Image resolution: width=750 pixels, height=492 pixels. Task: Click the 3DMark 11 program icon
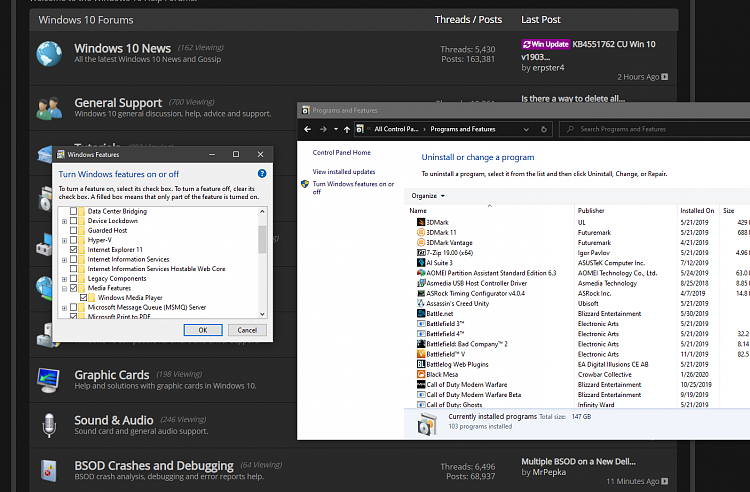421,232
